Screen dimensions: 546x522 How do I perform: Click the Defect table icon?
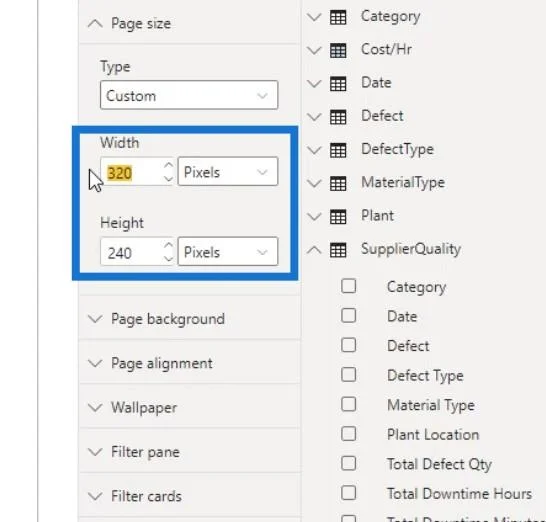[x=338, y=117]
